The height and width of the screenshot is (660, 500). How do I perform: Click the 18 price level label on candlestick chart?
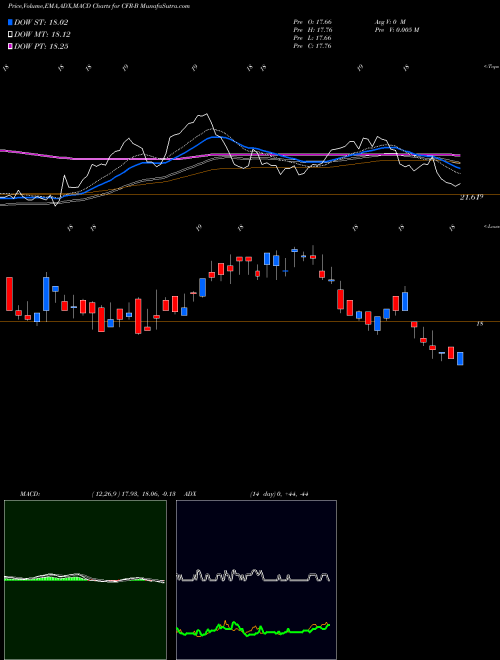coord(480,324)
